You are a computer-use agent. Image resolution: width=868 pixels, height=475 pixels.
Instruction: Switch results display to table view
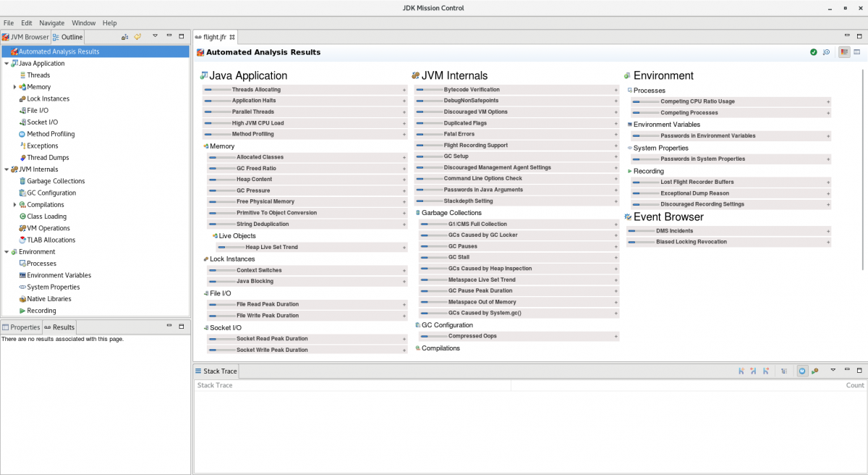[x=856, y=51]
